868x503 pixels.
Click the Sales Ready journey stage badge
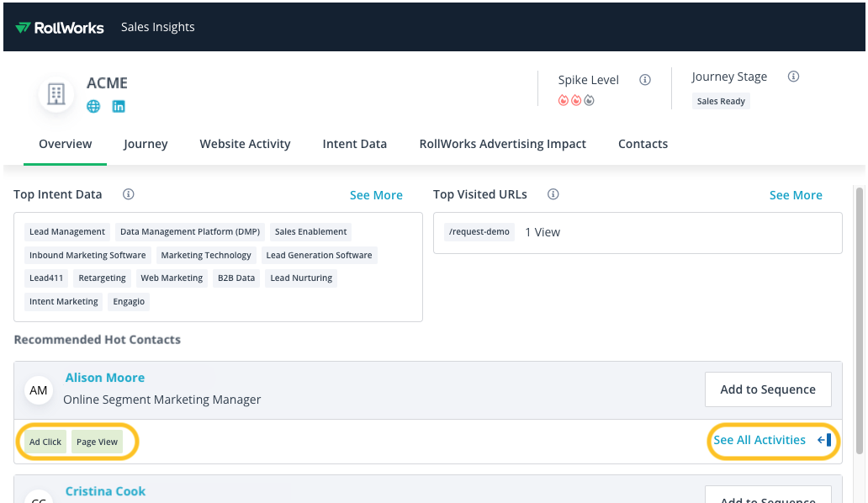coord(721,101)
